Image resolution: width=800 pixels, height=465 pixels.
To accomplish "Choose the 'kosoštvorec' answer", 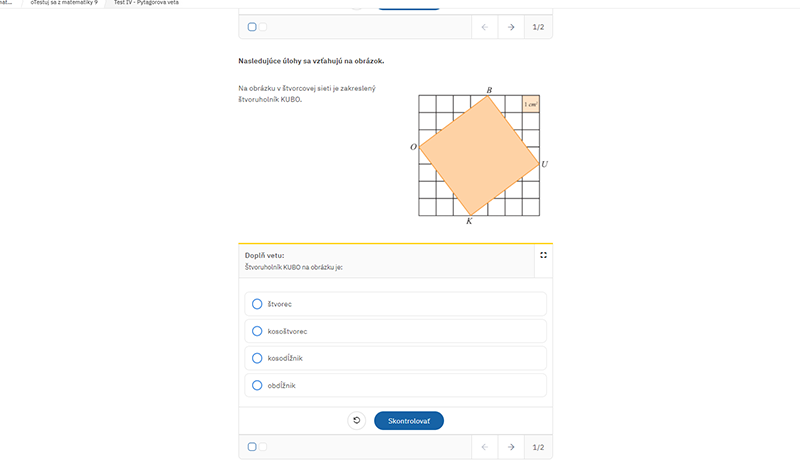I will (395, 331).
